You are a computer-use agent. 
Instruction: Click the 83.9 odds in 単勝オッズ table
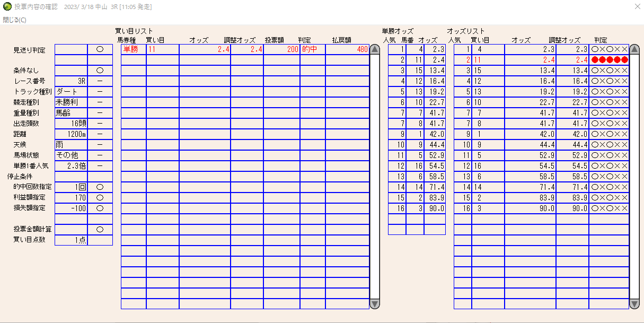(x=435, y=198)
